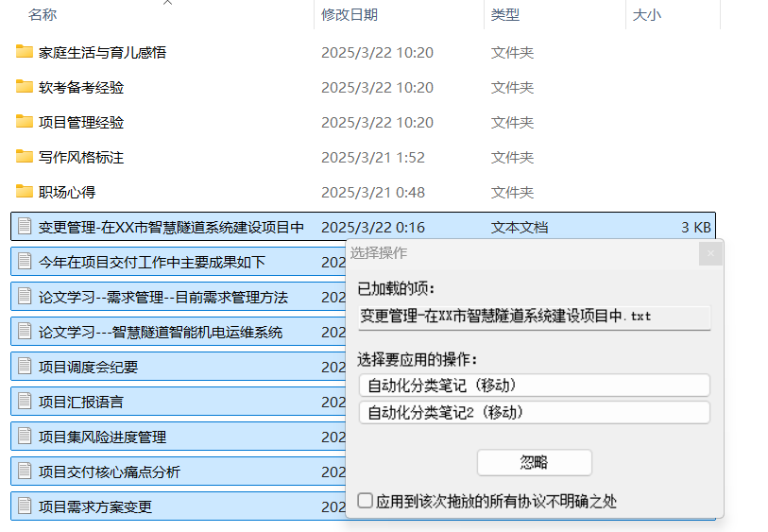Click 文件夹 type in 家庭生活与育儿感悟 row
768x532 pixels.
512,52
